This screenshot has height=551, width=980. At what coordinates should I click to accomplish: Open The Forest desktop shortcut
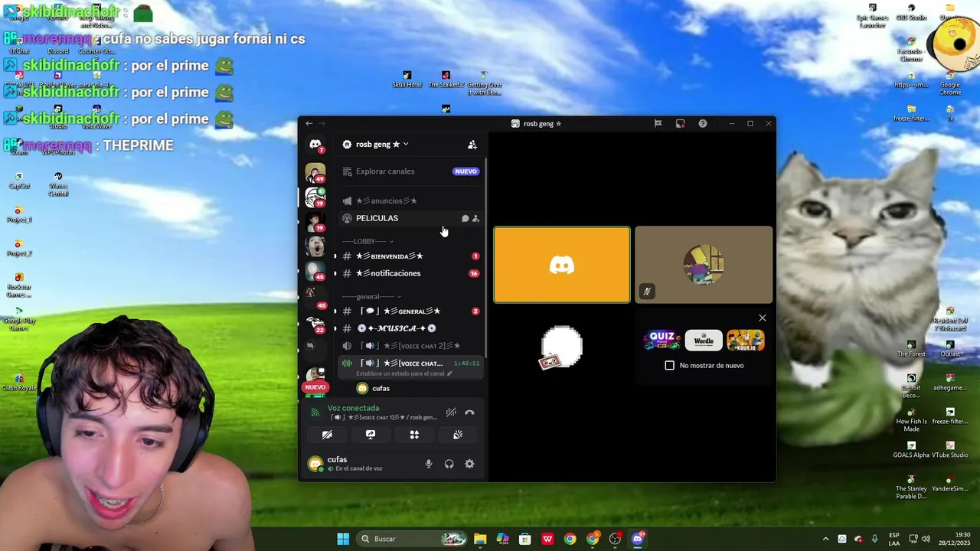pyautogui.click(x=911, y=348)
